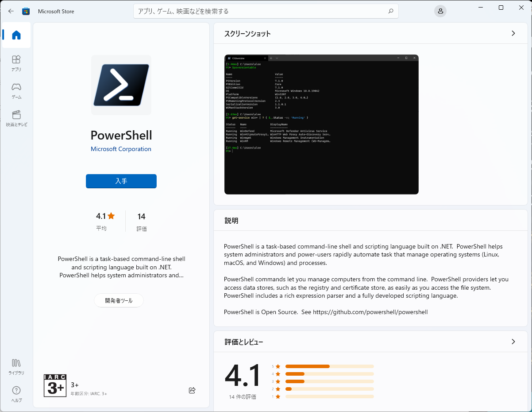Expand the スクリーンショット section chevron
Image resolution: width=532 pixels, height=412 pixels.
(x=513, y=33)
